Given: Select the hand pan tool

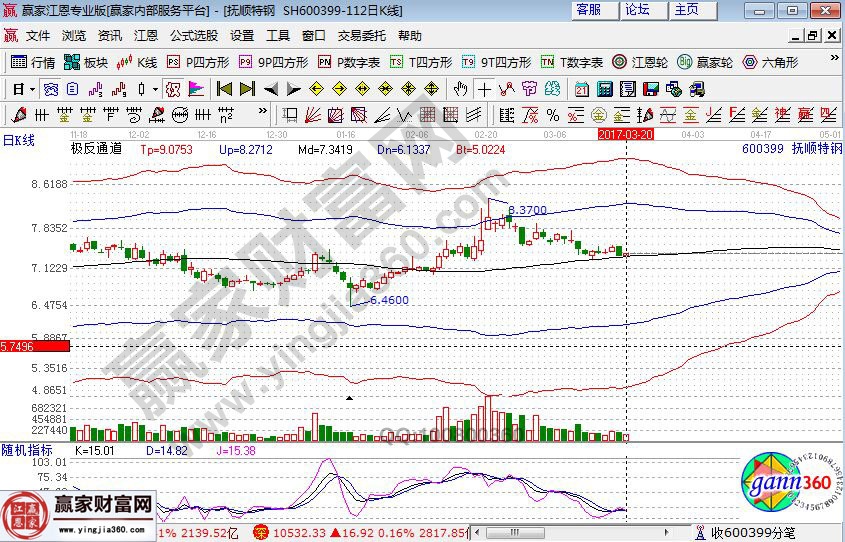Looking at the screenshot, I should 461,88.
